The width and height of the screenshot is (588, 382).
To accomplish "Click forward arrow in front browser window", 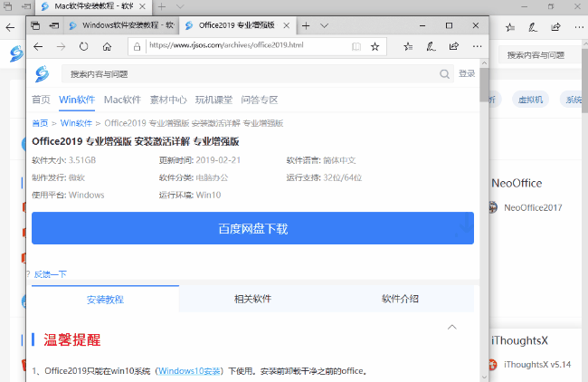I will [61, 46].
